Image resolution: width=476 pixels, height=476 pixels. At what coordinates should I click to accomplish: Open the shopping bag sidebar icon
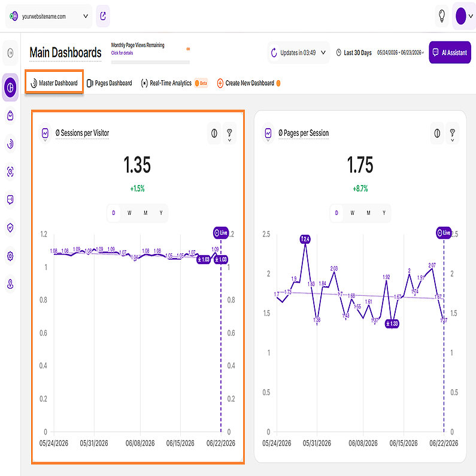click(10, 116)
